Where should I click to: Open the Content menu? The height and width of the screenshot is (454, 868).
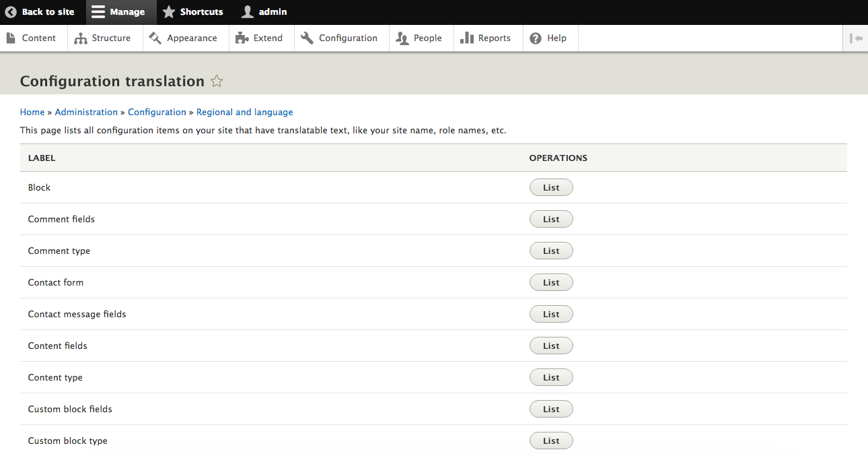(x=31, y=38)
